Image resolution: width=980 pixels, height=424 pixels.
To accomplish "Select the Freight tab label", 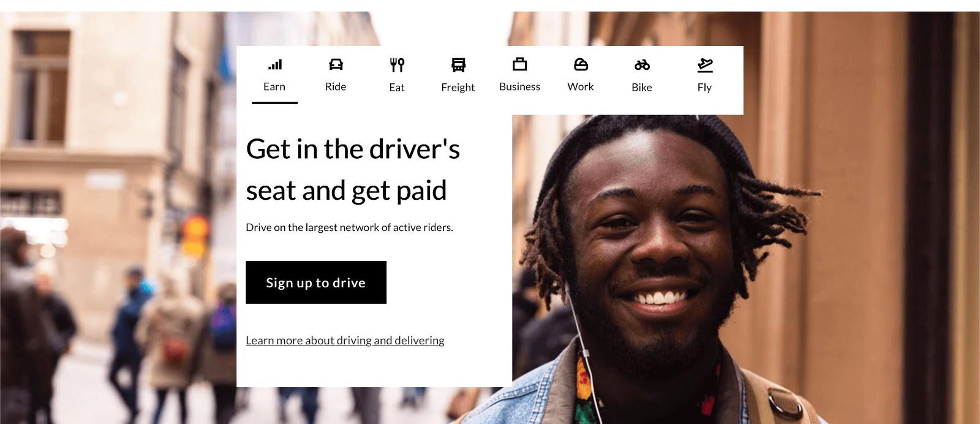I will tap(458, 88).
